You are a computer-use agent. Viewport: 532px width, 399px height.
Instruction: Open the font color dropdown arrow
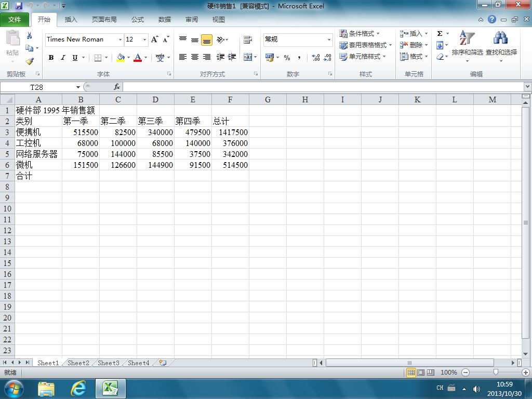click(x=146, y=58)
